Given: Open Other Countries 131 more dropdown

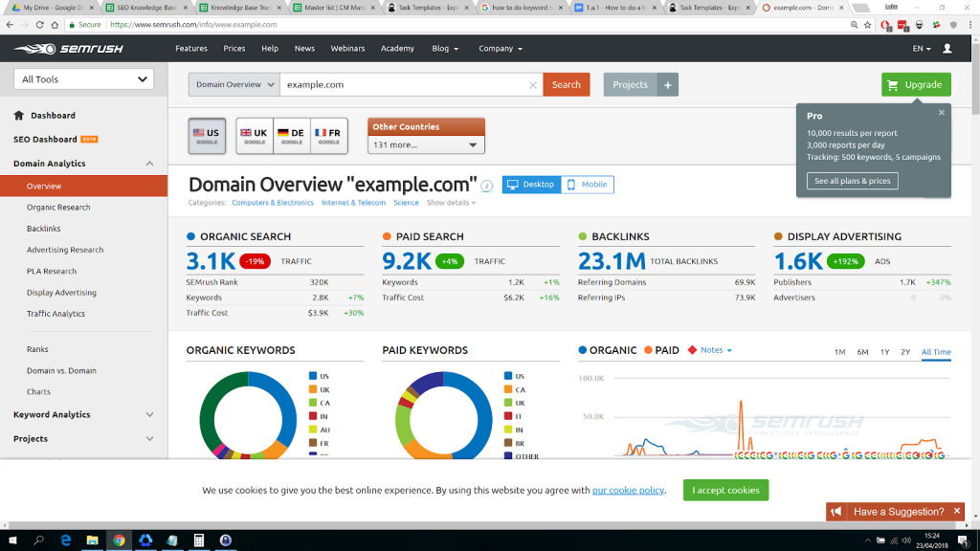Looking at the screenshot, I should [426, 145].
